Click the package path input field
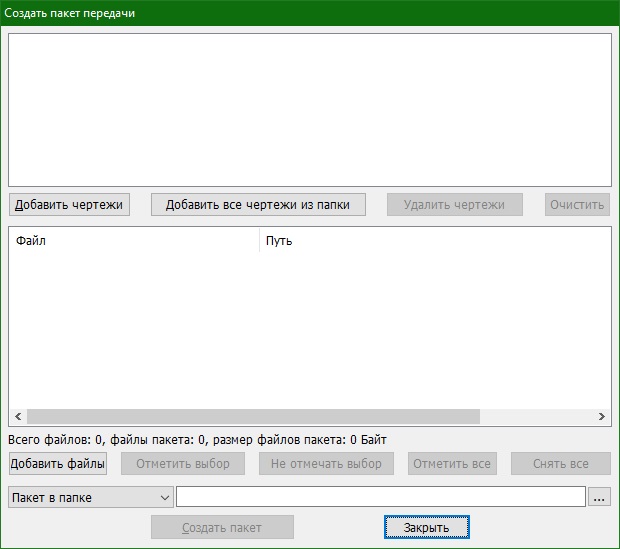620x549 pixels. pos(381,497)
